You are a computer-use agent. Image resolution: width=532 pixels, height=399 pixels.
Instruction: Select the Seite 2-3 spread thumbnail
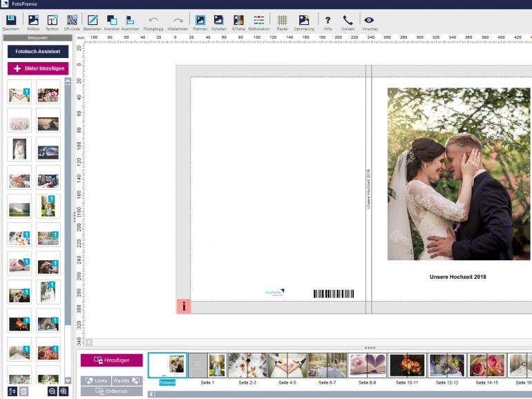247,365
